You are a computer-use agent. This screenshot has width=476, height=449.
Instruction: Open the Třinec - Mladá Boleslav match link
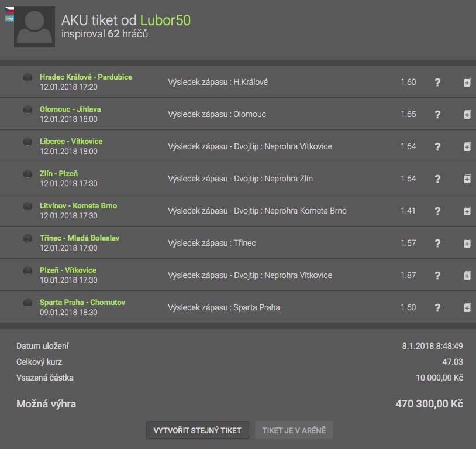pyautogui.click(x=80, y=238)
